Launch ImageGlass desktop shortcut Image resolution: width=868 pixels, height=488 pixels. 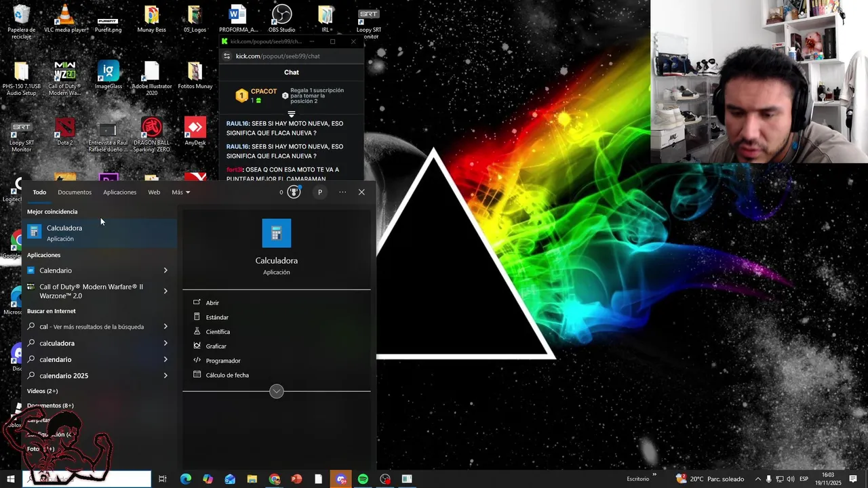108,76
